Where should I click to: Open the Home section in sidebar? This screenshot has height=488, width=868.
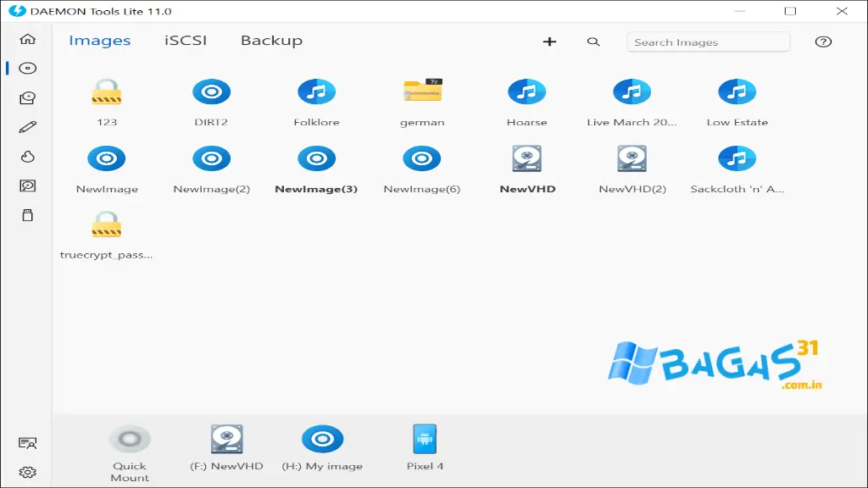click(x=28, y=39)
